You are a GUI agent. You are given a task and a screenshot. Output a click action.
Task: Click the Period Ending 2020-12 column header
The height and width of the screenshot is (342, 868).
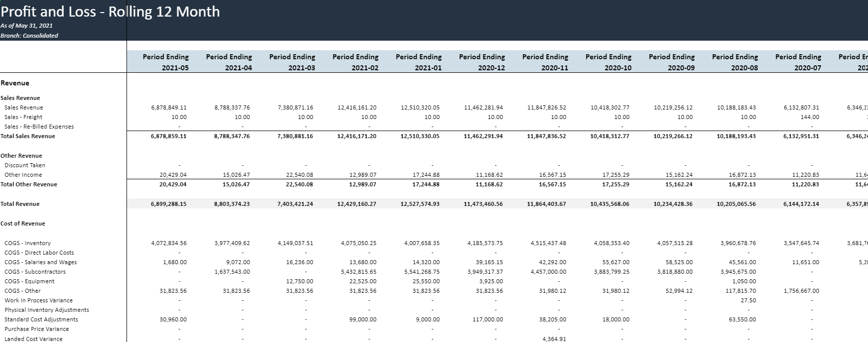point(482,62)
